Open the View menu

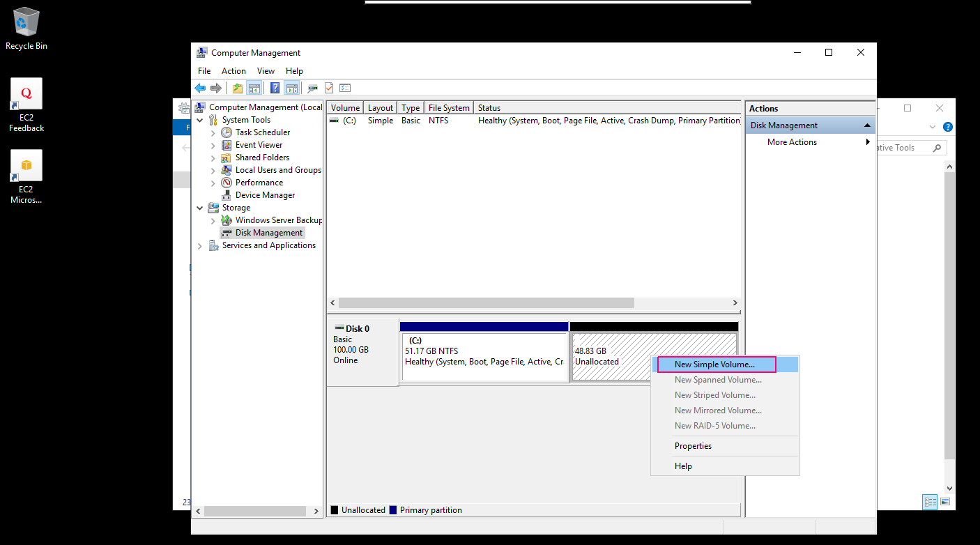tap(266, 71)
